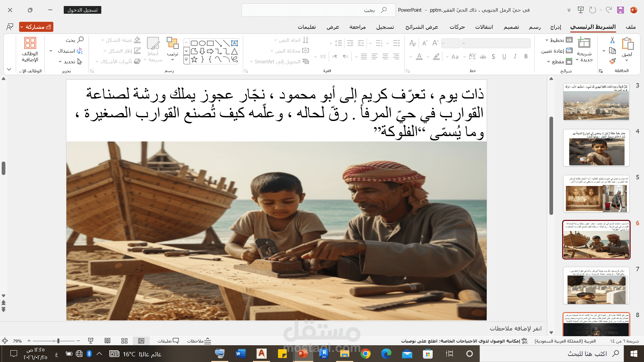Start slideshow from status bar icon

(x=91, y=341)
